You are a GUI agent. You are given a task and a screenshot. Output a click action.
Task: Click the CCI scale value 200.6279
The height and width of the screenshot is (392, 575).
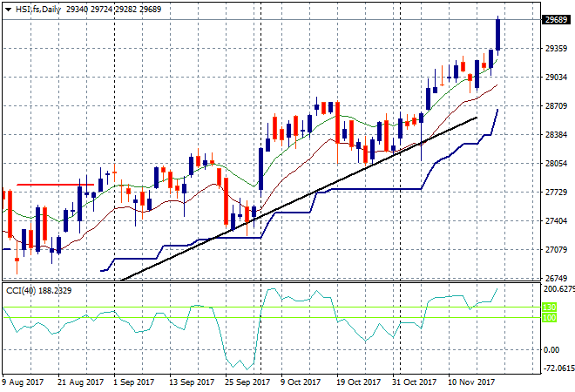pyautogui.click(x=558, y=289)
